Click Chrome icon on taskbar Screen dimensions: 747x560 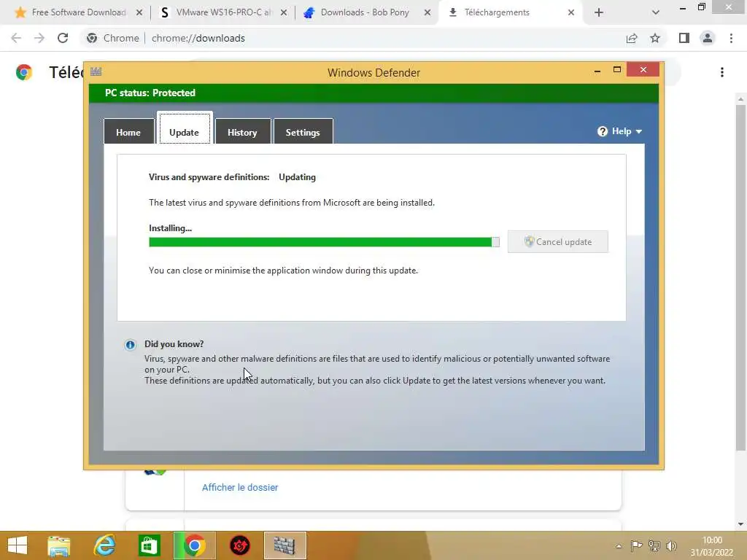(194, 545)
